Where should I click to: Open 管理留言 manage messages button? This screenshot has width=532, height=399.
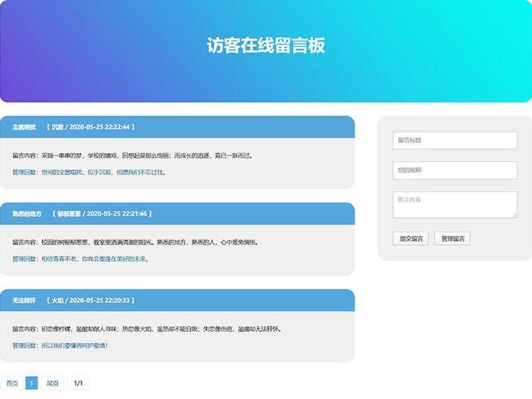pyautogui.click(x=452, y=239)
